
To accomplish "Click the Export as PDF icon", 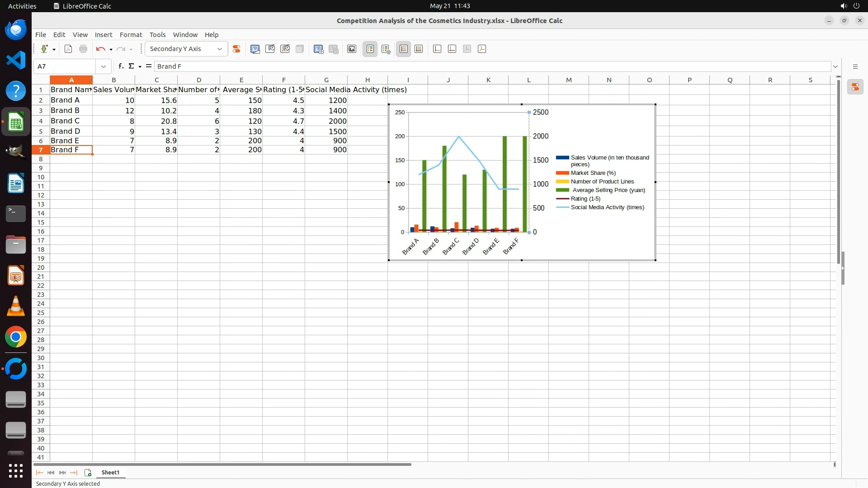I will 68,49.
